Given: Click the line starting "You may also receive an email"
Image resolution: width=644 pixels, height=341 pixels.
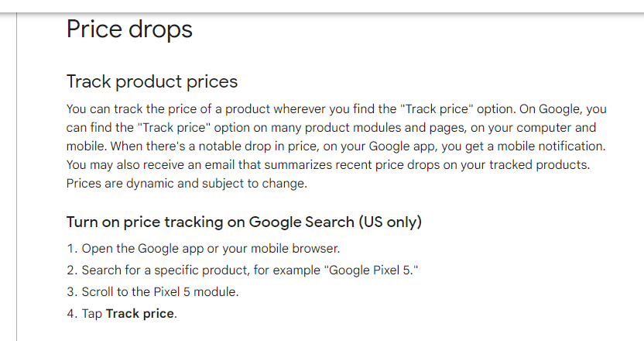Looking at the screenshot, I should (232, 165).
